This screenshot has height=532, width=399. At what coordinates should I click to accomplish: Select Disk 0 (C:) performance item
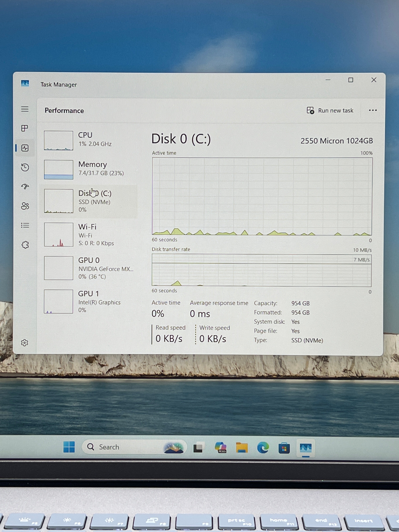(89, 201)
